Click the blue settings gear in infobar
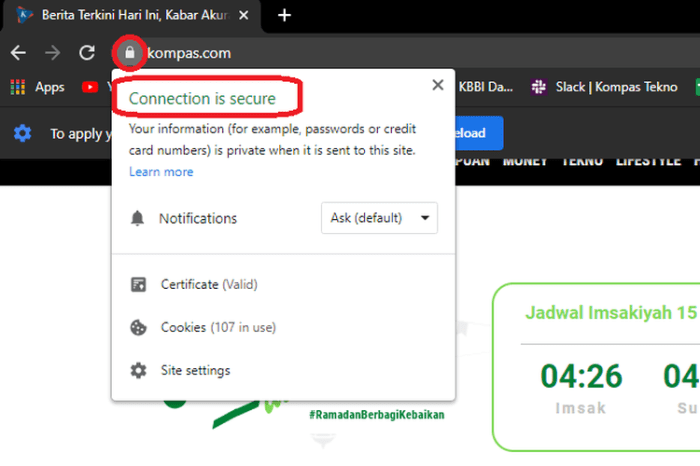700x466 pixels. [x=22, y=133]
